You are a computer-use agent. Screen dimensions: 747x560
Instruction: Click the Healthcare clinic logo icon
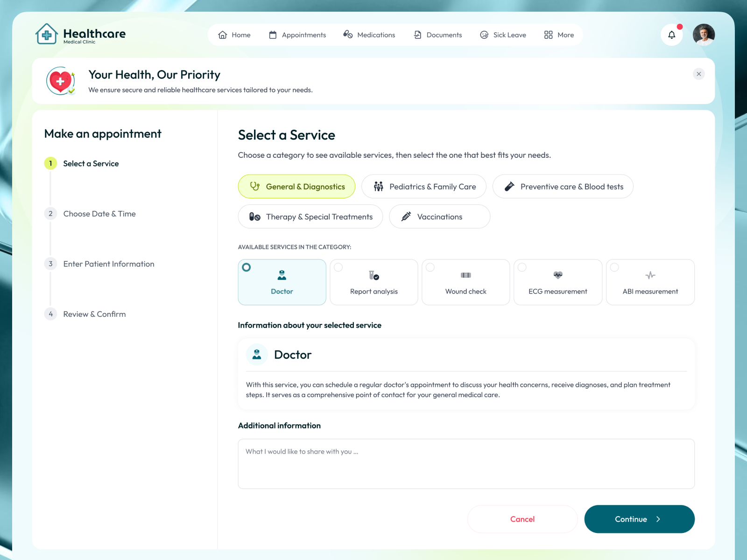[x=47, y=35]
